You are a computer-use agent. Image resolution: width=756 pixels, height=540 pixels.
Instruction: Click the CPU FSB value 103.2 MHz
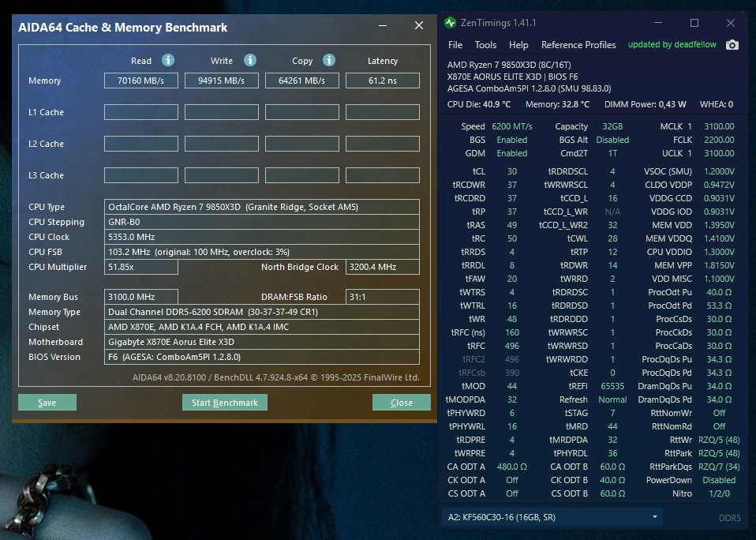point(262,252)
